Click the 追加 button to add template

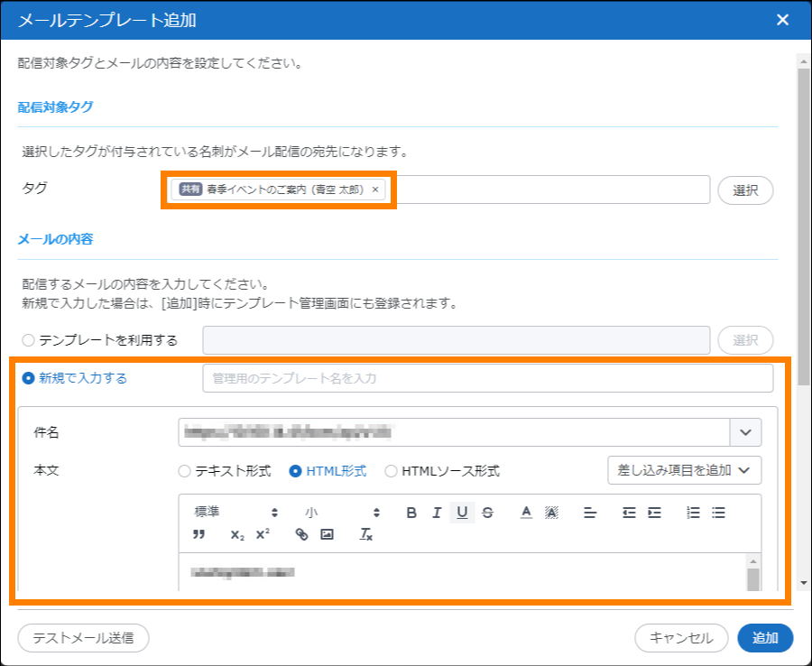(x=765, y=637)
